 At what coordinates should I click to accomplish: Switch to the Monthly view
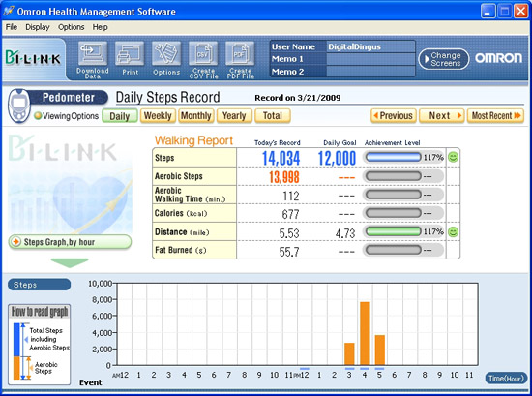tap(196, 116)
